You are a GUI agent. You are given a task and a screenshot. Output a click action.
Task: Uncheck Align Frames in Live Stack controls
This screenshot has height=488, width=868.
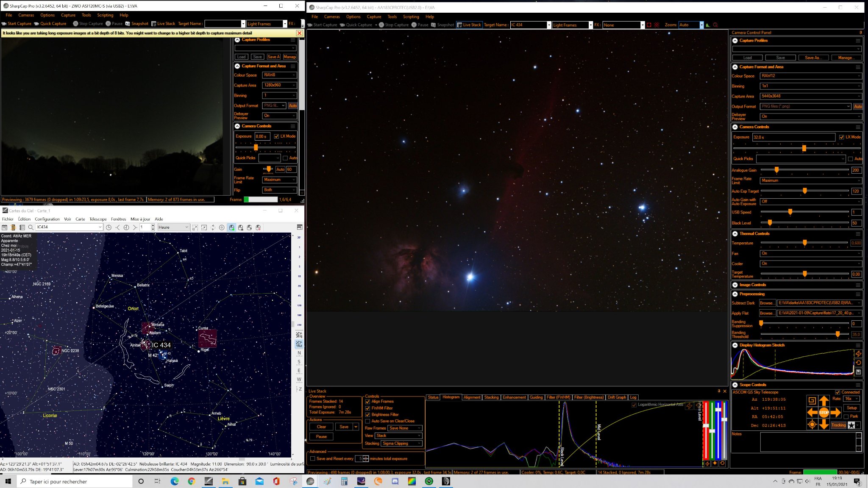367,402
